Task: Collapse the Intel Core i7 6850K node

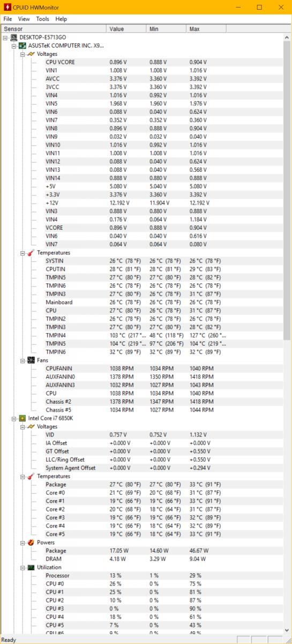Action: click(14, 418)
